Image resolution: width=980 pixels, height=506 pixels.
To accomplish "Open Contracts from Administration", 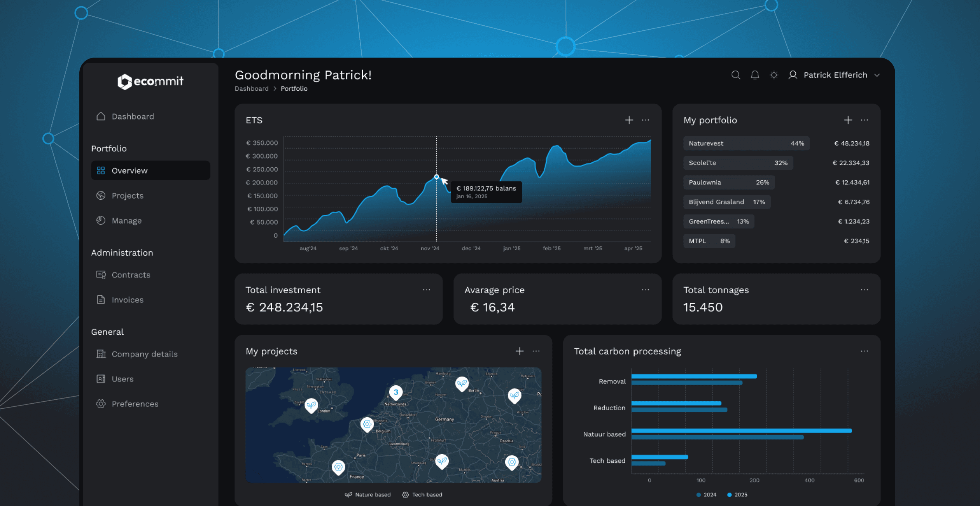I will tap(131, 275).
